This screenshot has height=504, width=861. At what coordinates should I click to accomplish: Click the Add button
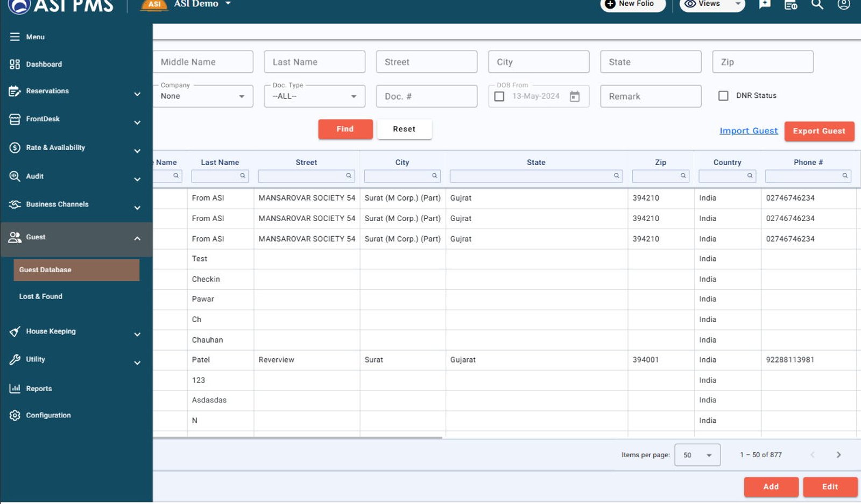tap(771, 487)
